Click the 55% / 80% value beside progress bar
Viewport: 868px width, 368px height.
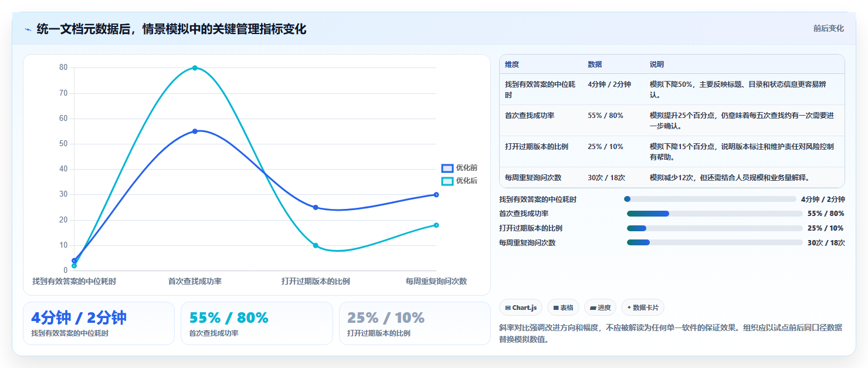pyautogui.click(x=826, y=214)
